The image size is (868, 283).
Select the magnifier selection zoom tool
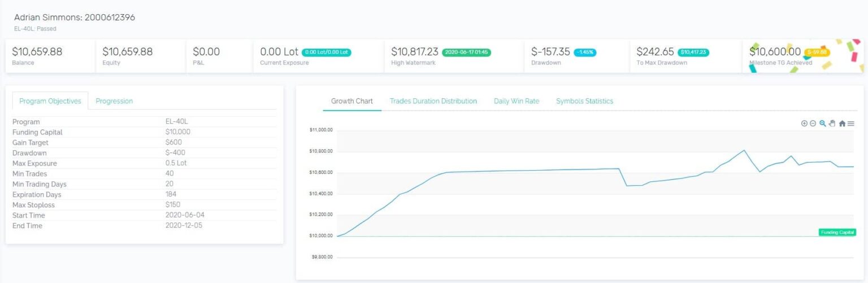point(823,124)
